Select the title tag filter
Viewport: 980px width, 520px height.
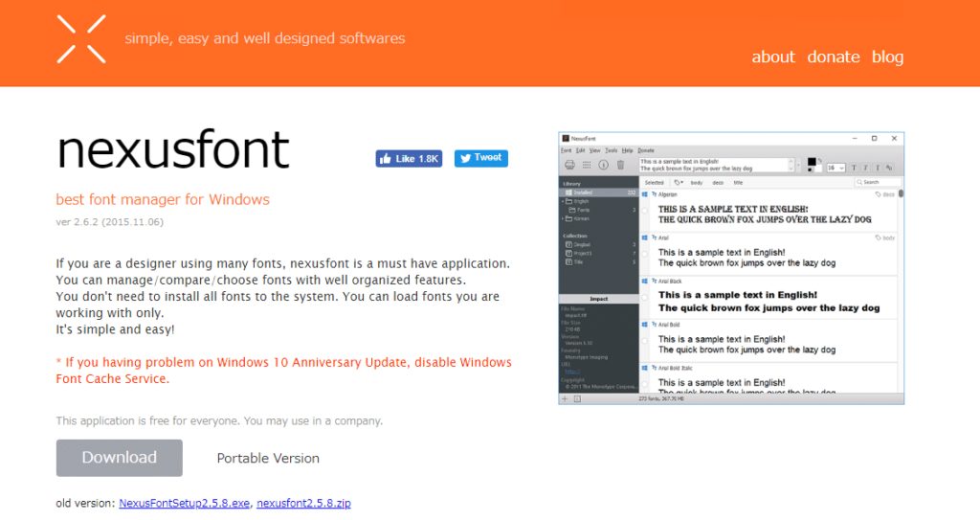click(x=738, y=183)
